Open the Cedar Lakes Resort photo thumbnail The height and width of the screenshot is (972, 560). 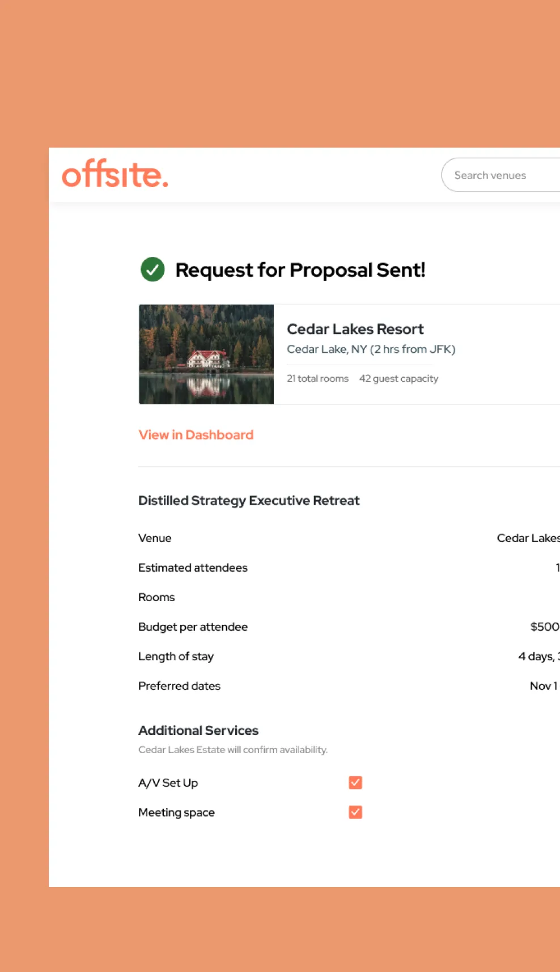tap(206, 354)
